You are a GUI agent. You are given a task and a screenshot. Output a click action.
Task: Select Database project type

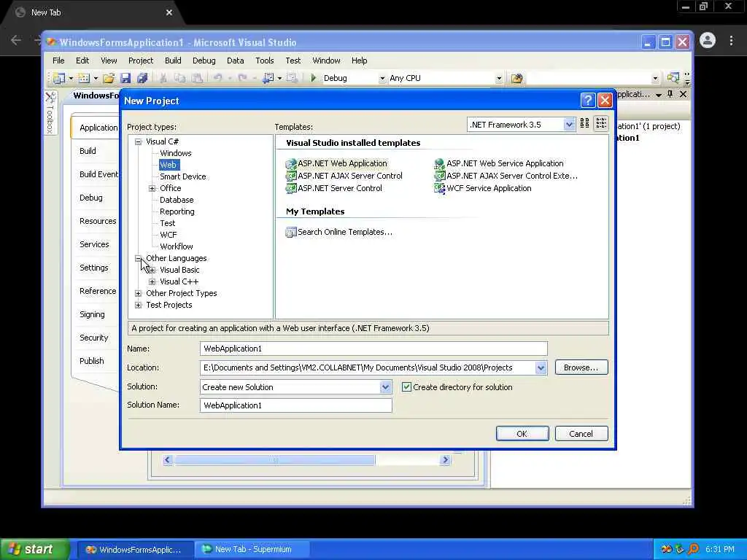[177, 200]
